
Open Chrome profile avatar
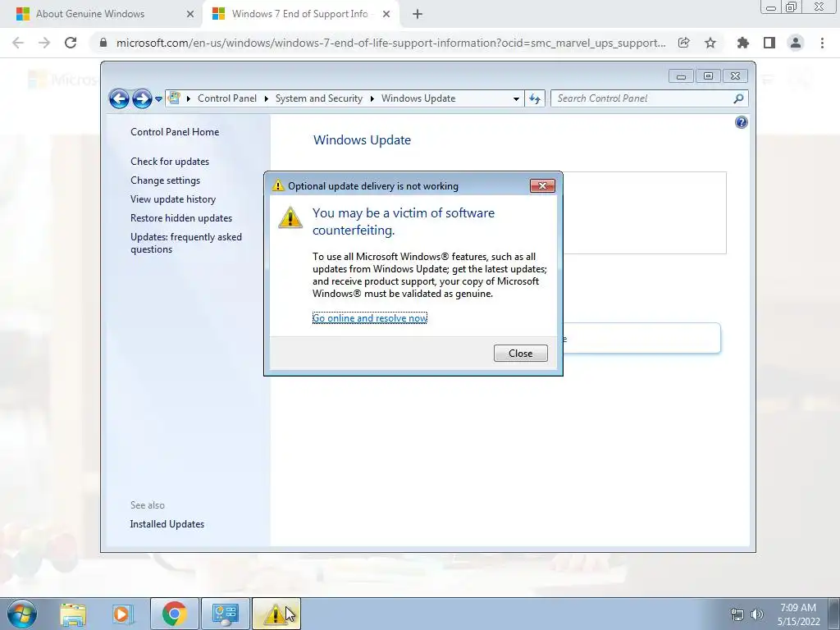pyautogui.click(x=796, y=43)
